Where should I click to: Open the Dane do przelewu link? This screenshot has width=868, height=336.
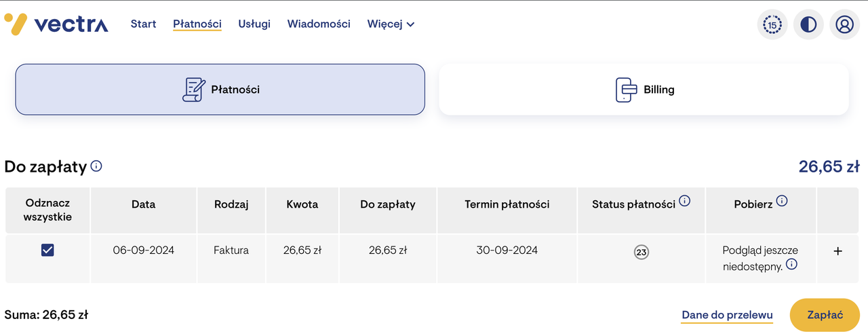(x=727, y=315)
